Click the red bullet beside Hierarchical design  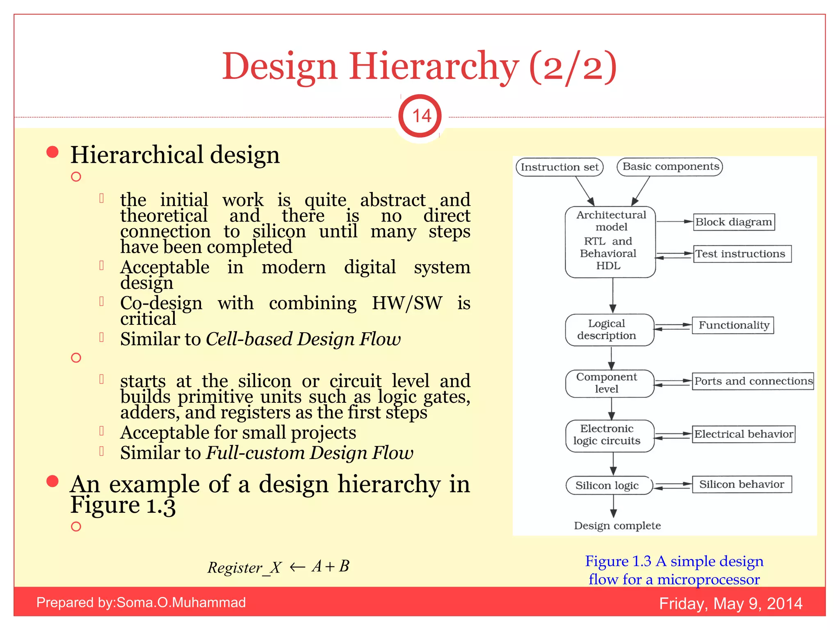[52, 152]
